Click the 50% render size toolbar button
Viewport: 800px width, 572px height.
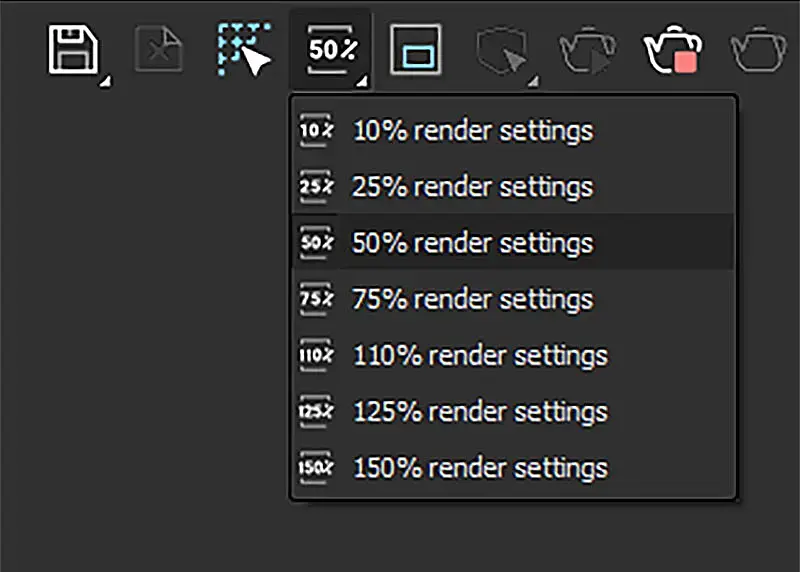pyautogui.click(x=329, y=49)
